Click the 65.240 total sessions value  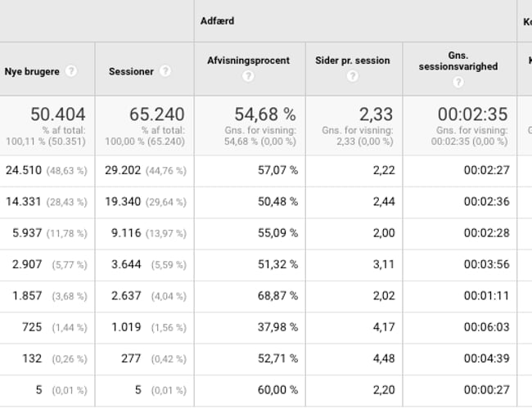156,115
